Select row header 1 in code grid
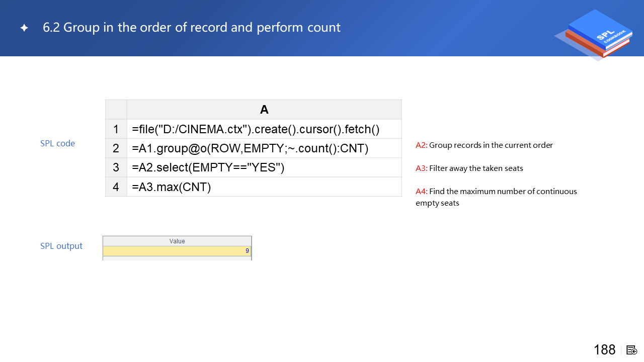 tap(116, 129)
